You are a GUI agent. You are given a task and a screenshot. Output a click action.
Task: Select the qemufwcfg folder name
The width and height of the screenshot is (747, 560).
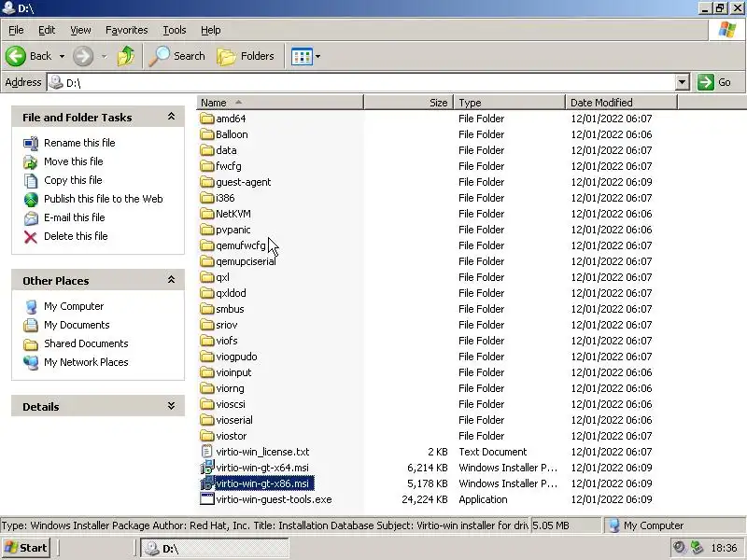tap(241, 245)
